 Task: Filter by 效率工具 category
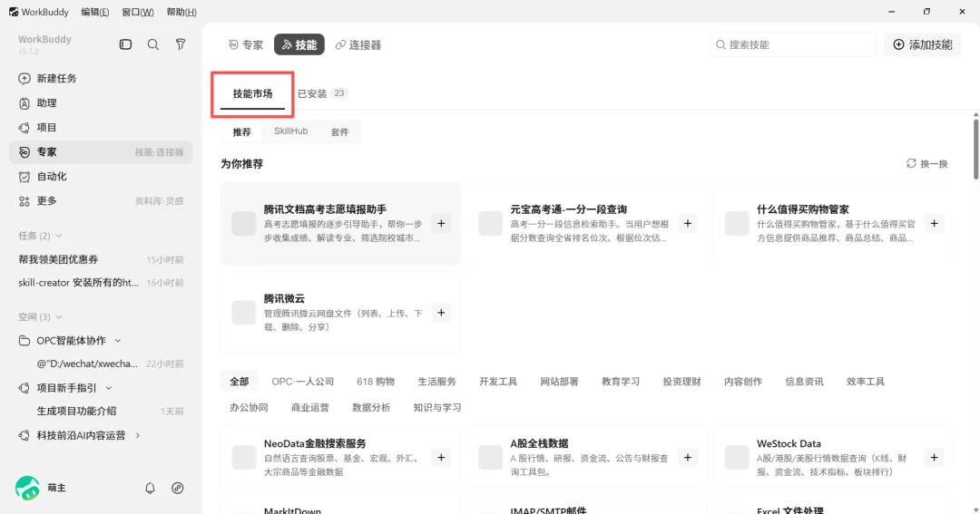[x=866, y=382]
